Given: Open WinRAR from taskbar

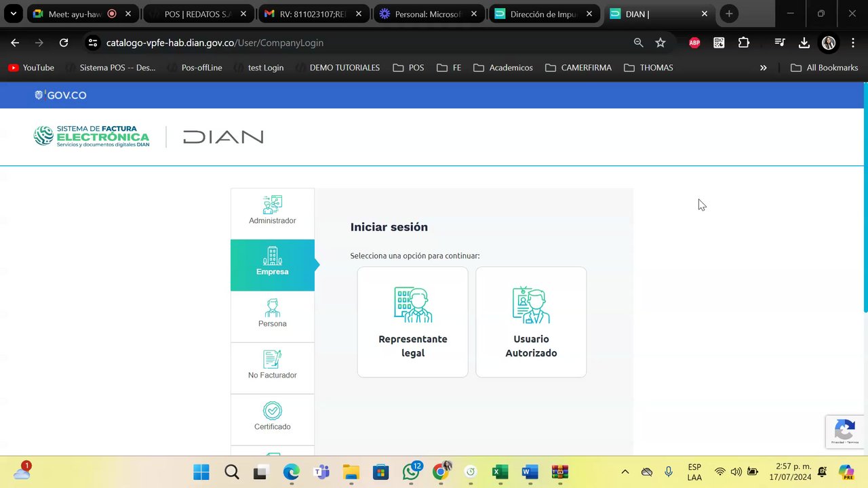Looking at the screenshot, I should click(x=560, y=472).
